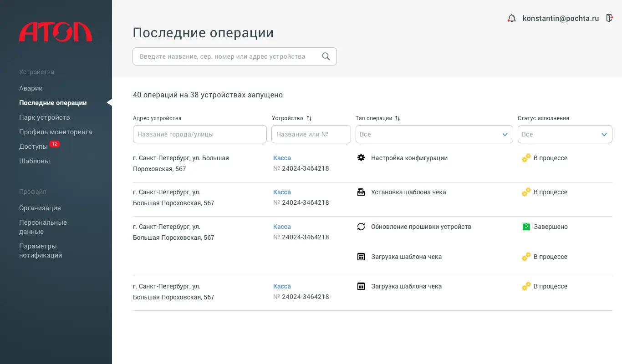Sort by Тип операции column arrows
This screenshot has width=622, height=364.
398,118
